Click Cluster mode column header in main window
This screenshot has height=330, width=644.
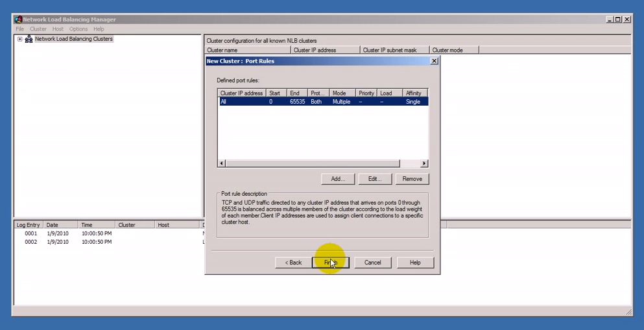click(454, 50)
